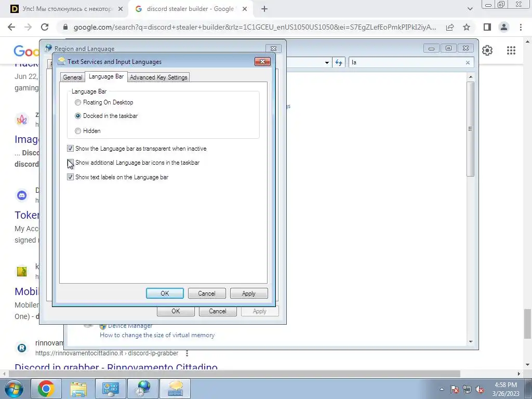Open the Control Panel address bar dropdown
The image size is (532, 399).
pos(327,62)
